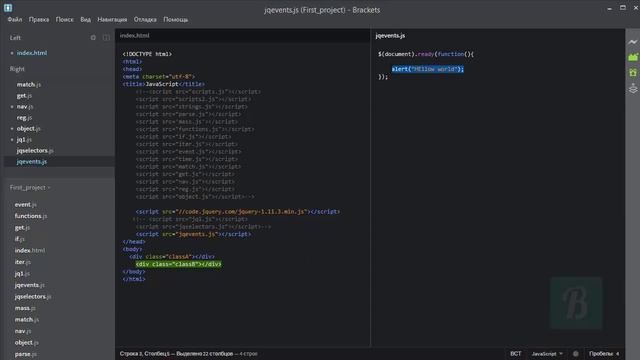Select jqselectors.js in Right working files

coord(35,151)
